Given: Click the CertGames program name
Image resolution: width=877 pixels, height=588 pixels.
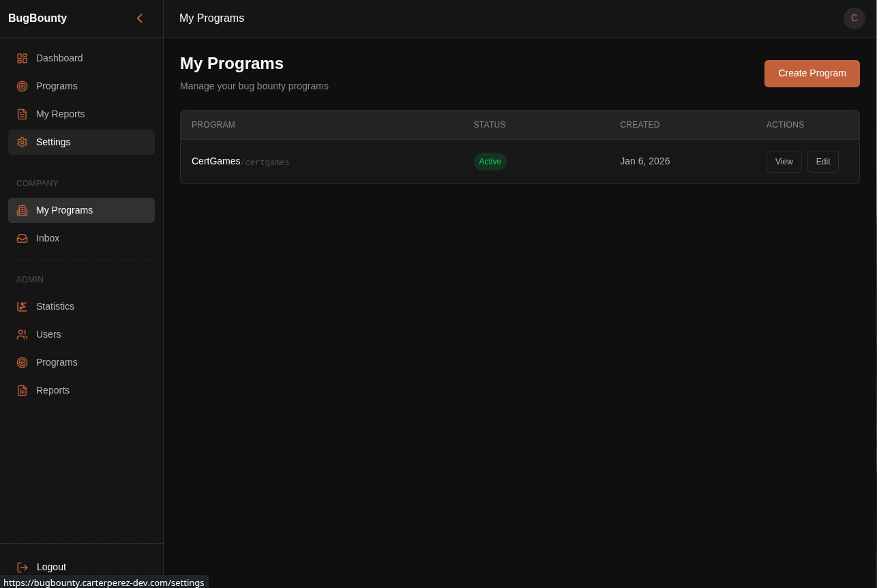Looking at the screenshot, I should pos(215,162).
